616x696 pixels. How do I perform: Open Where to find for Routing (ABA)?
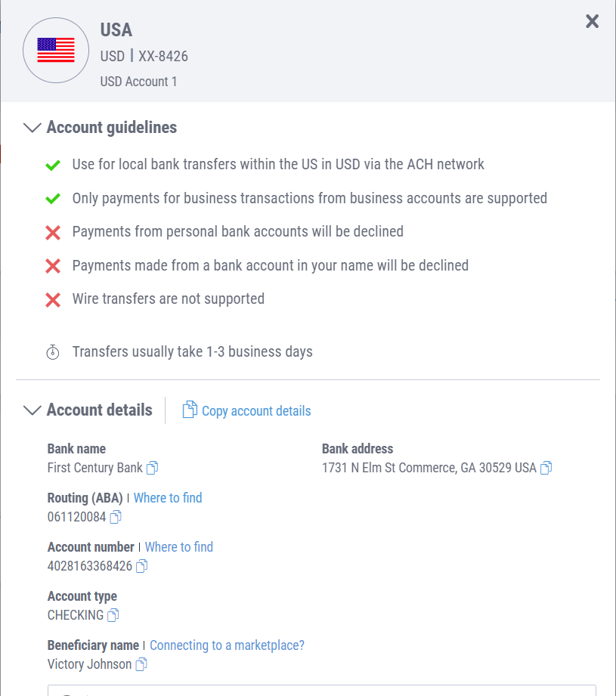coord(168,498)
